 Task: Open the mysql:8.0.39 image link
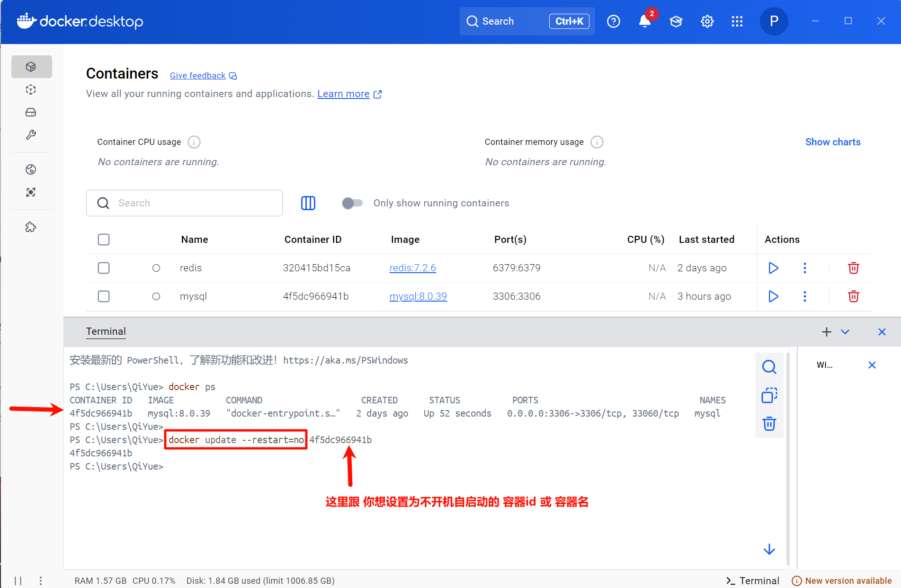418,296
